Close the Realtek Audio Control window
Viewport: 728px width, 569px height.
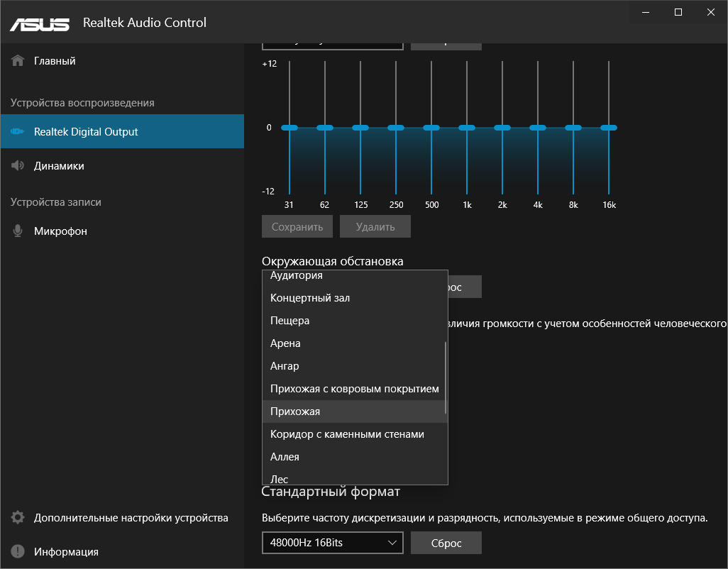[711, 12]
